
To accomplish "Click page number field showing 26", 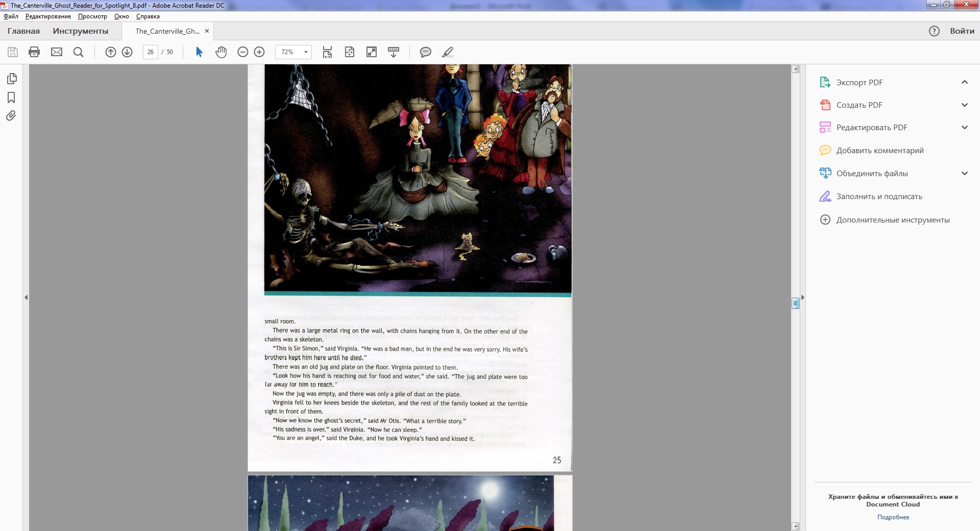I will coord(150,52).
